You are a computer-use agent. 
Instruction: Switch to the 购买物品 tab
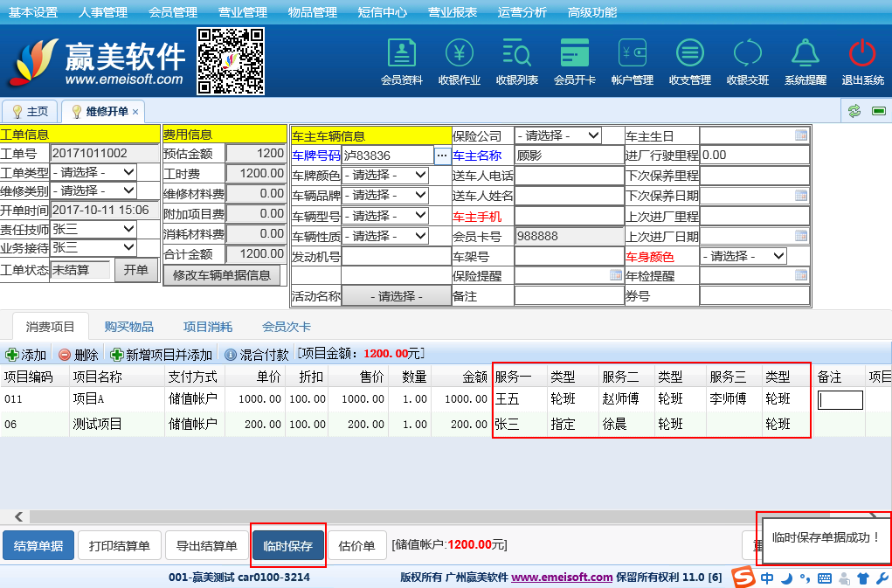click(x=129, y=327)
